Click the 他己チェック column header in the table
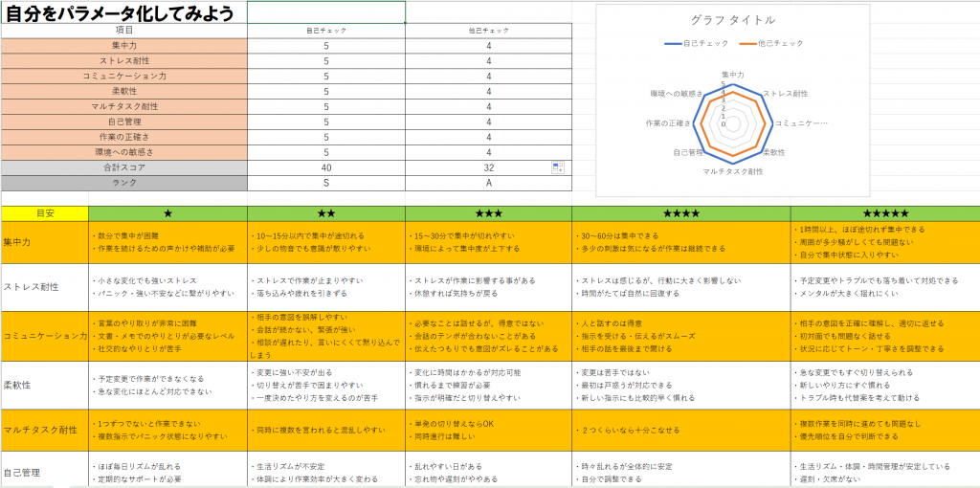Image resolution: width=980 pixels, height=488 pixels. click(488, 31)
